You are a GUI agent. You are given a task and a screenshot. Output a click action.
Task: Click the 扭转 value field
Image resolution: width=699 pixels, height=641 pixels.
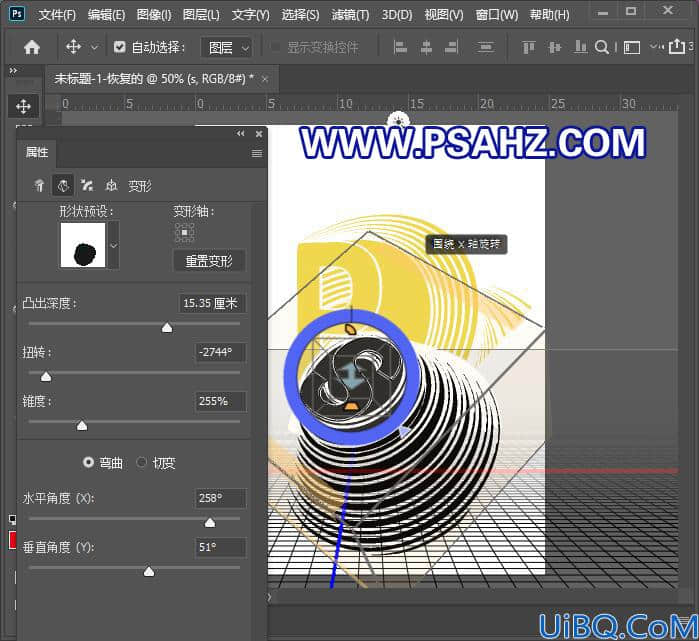(x=220, y=352)
